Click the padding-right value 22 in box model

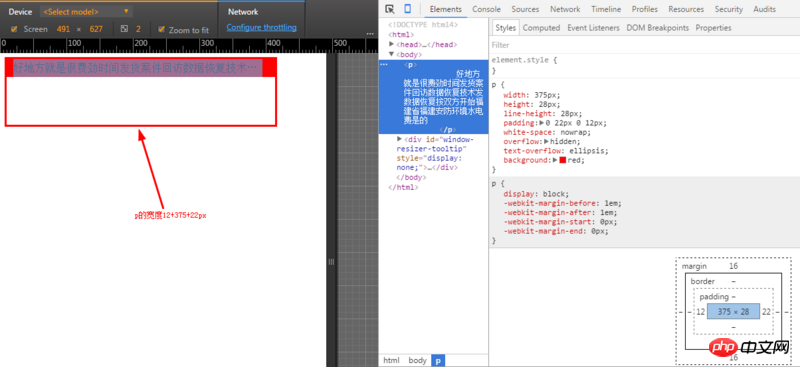(x=766, y=311)
